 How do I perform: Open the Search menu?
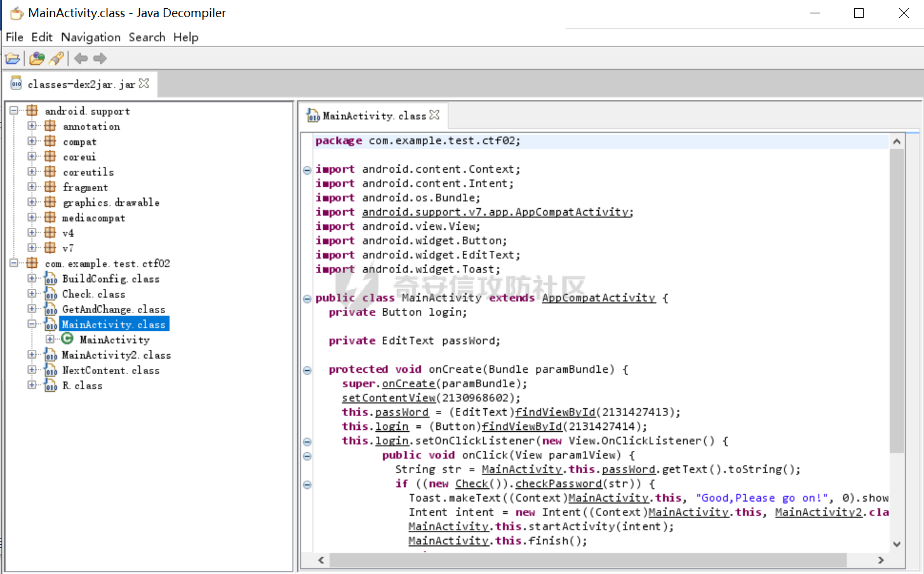coord(147,37)
